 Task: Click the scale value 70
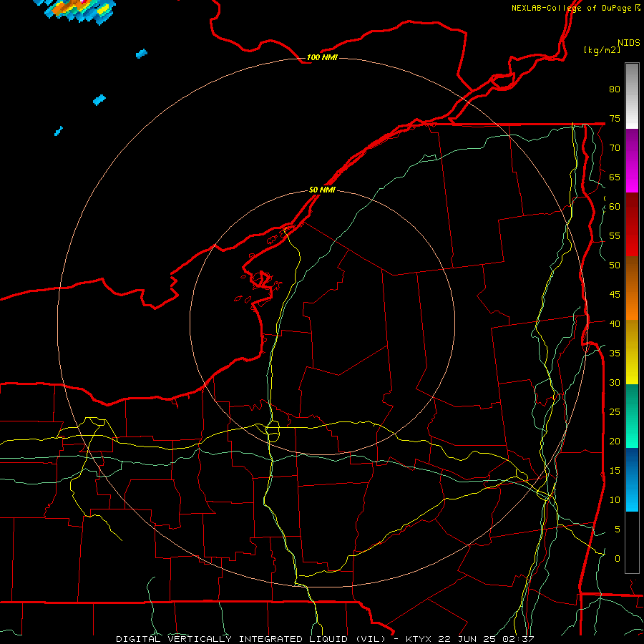pyautogui.click(x=615, y=148)
